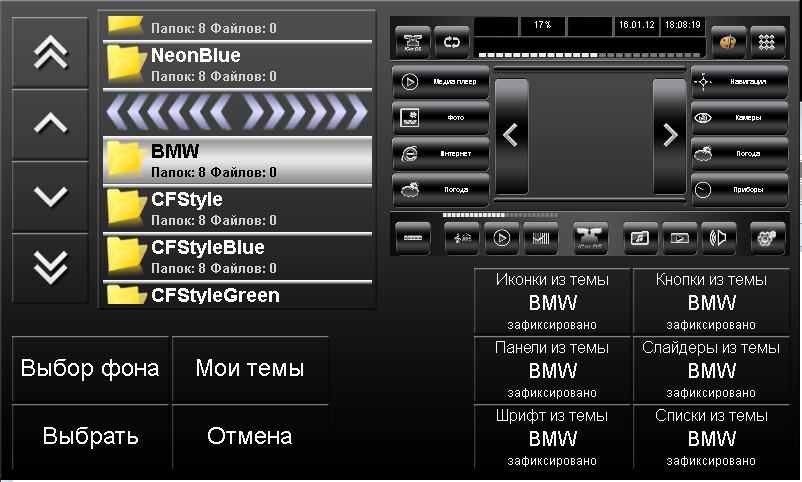
Task: Click the segmented progress bar under 17 %
Action: click(x=589, y=54)
